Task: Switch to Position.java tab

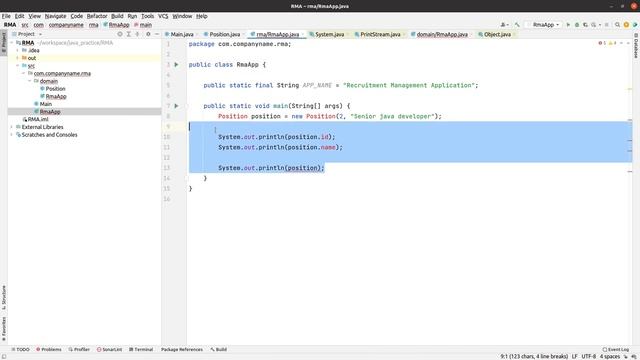Action: pos(224,34)
